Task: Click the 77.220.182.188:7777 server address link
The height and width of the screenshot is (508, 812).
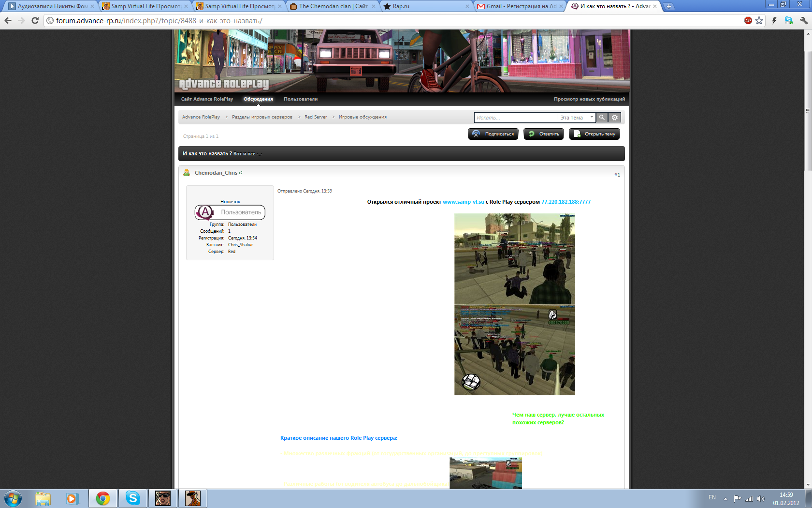Action: click(x=566, y=202)
